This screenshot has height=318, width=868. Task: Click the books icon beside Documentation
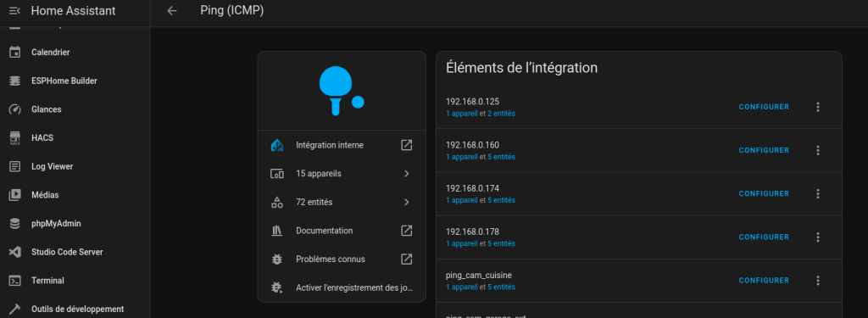(277, 231)
